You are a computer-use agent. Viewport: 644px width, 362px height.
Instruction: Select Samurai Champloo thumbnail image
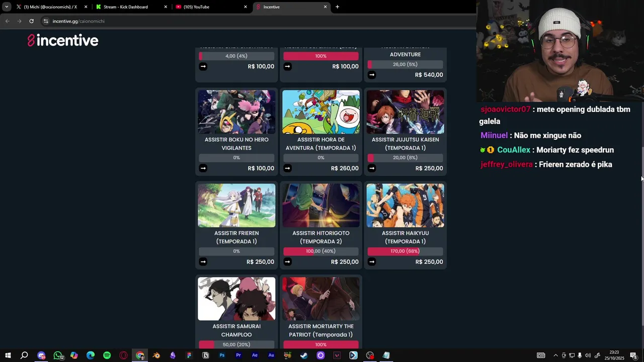(x=236, y=299)
